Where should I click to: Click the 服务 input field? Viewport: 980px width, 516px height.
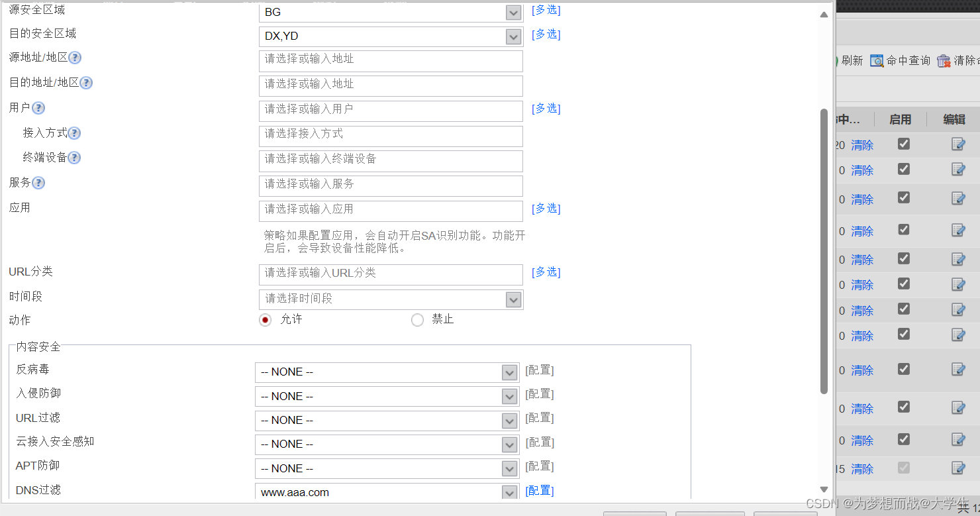[x=391, y=186]
